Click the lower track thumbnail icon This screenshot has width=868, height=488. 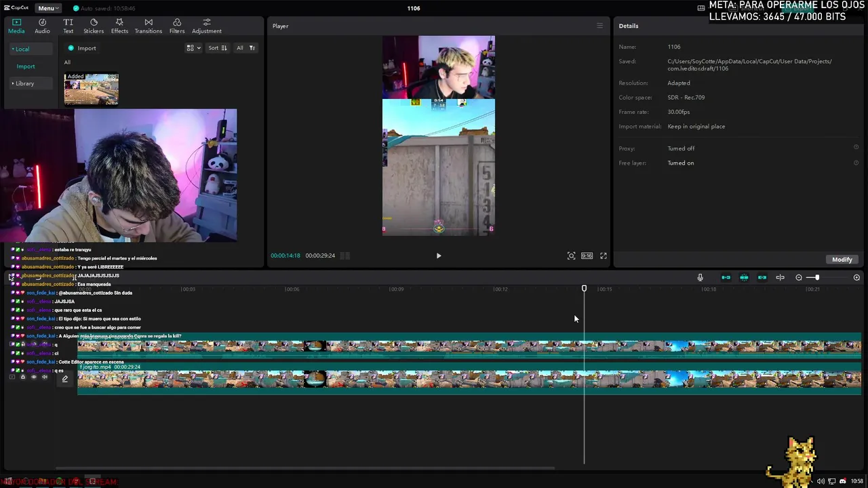pyautogui.click(x=12, y=377)
